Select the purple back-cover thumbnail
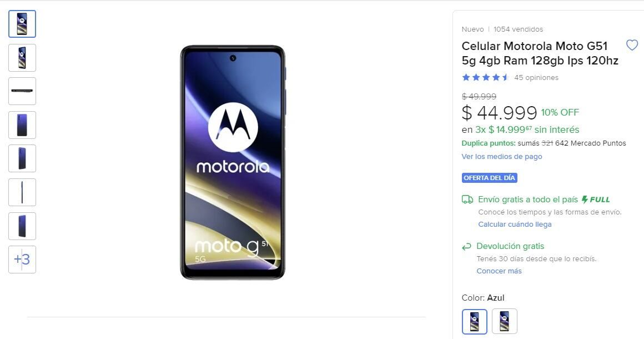 coord(22,125)
